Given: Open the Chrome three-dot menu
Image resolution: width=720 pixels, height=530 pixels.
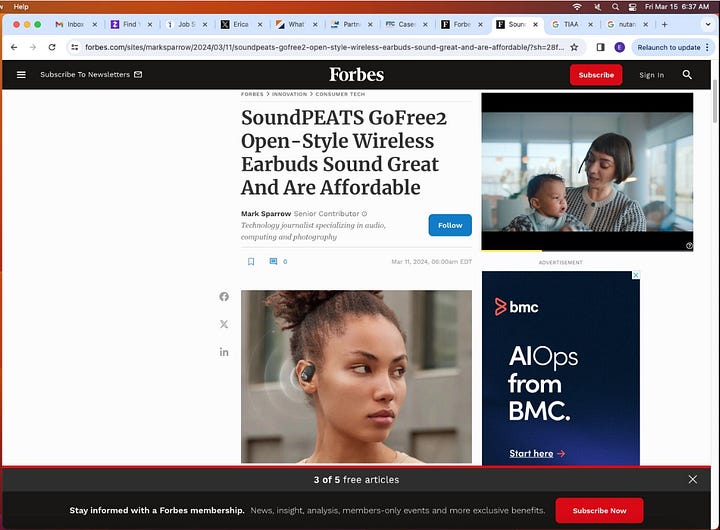Looking at the screenshot, I should 707,47.
